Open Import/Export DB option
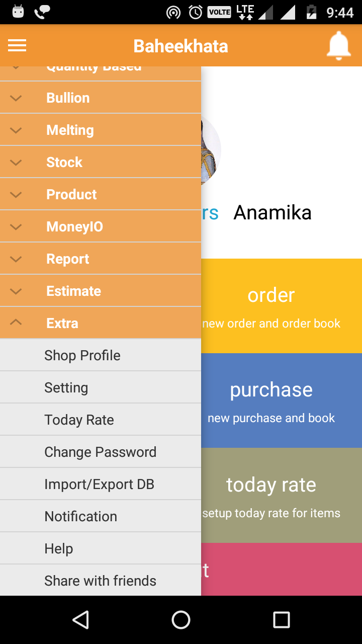This screenshot has height=644, width=362. coord(99,485)
